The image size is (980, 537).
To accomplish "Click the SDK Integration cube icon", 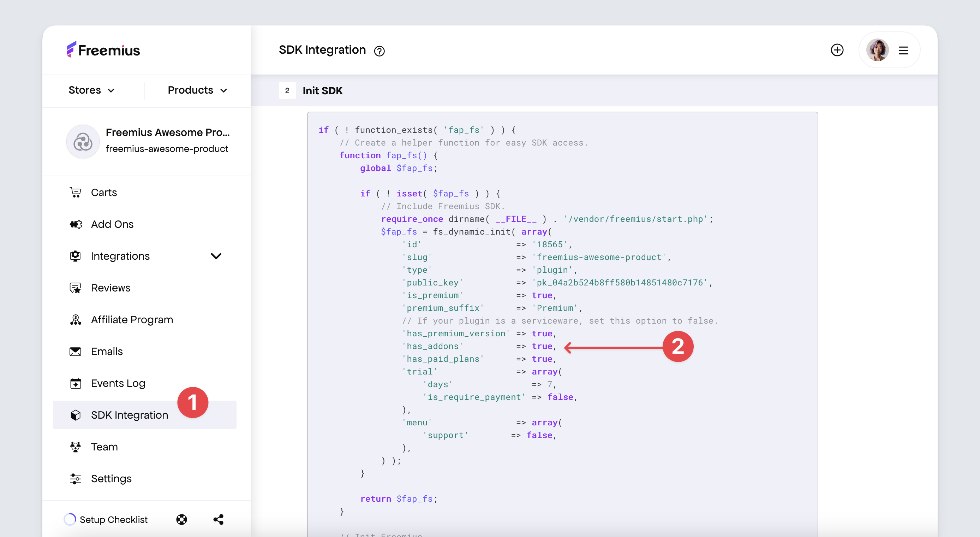I will click(x=75, y=415).
